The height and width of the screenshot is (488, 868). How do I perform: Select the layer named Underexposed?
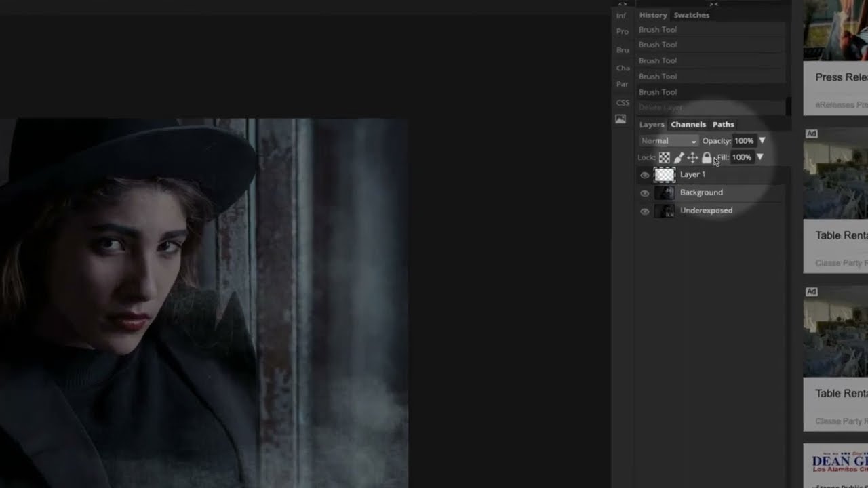point(706,211)
